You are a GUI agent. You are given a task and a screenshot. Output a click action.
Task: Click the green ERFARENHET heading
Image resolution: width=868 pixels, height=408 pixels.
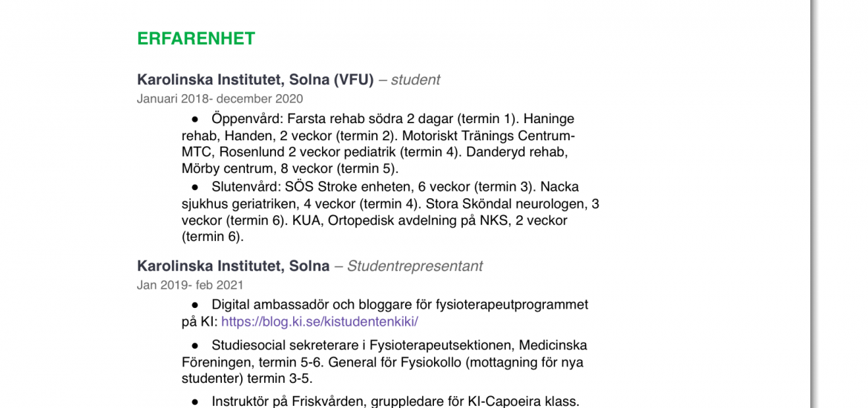coord(196,39)
